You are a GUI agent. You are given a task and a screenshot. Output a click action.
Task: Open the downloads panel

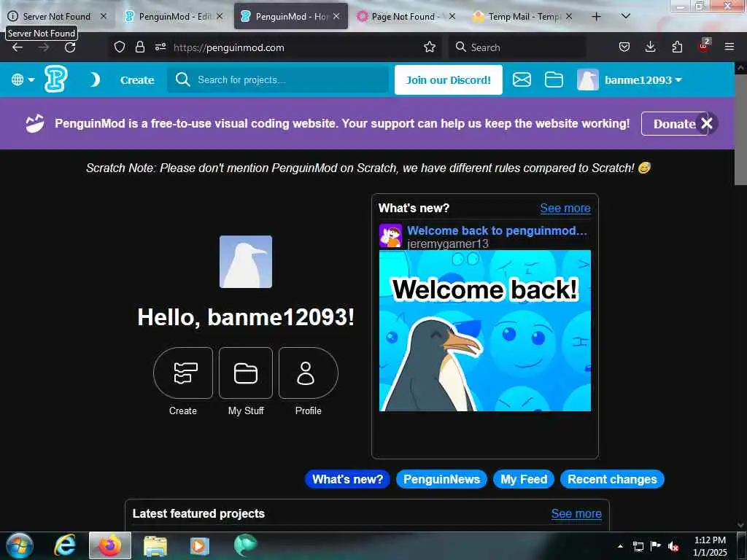650,47
